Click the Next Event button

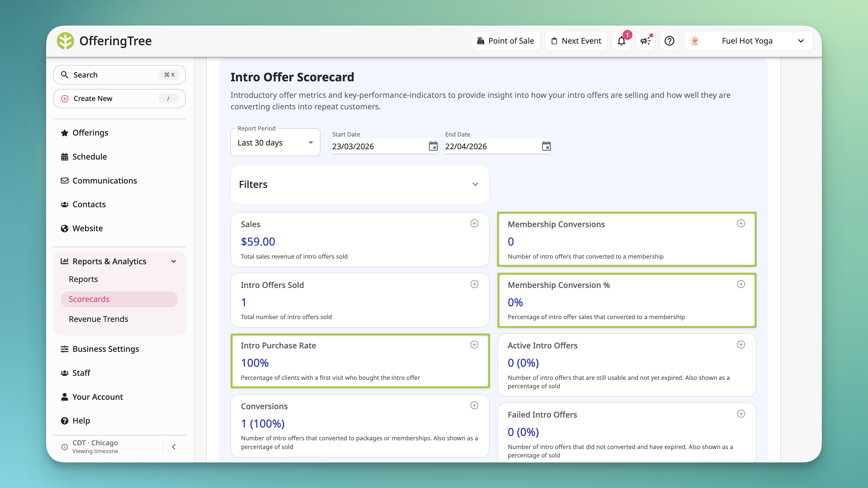click(576, 41)
